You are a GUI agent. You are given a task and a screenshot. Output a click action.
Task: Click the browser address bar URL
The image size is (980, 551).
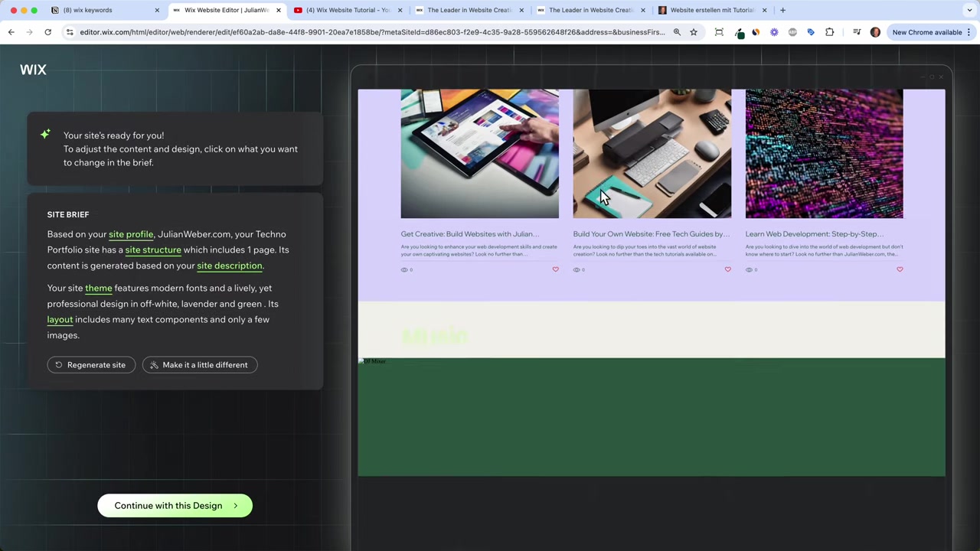[x=372, y=32]
